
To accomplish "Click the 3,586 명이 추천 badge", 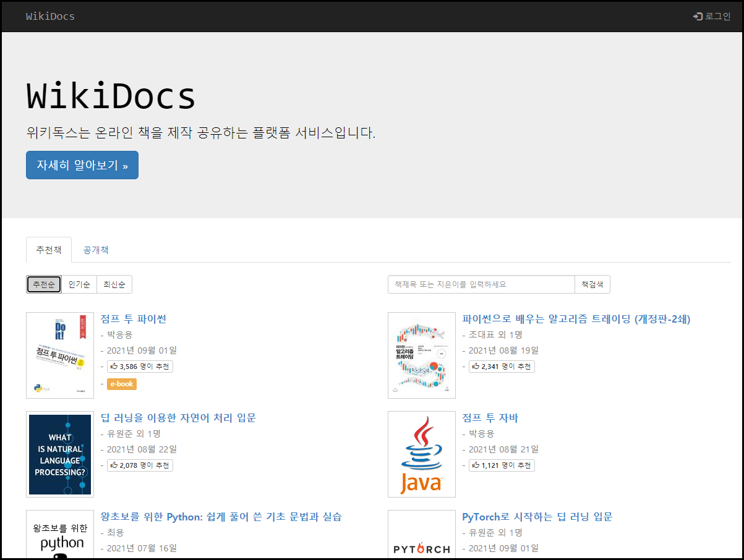I will (x=140, y=366).
